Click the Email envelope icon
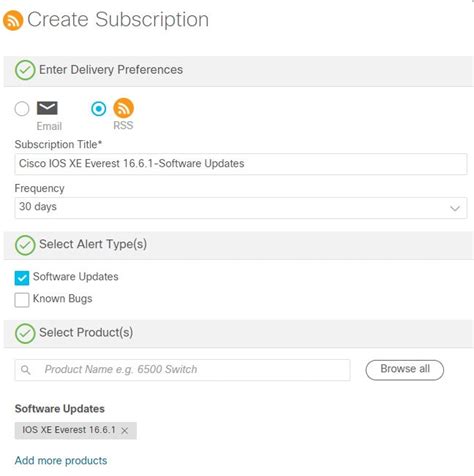This screenshot has width=474, height=476. [47, 108]
